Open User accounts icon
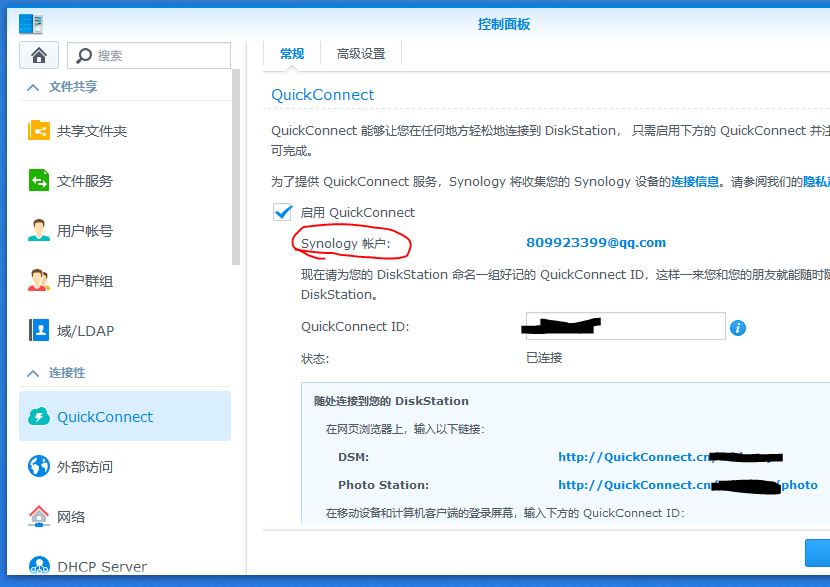Screen dimensions: 830x587 point(39,230)
